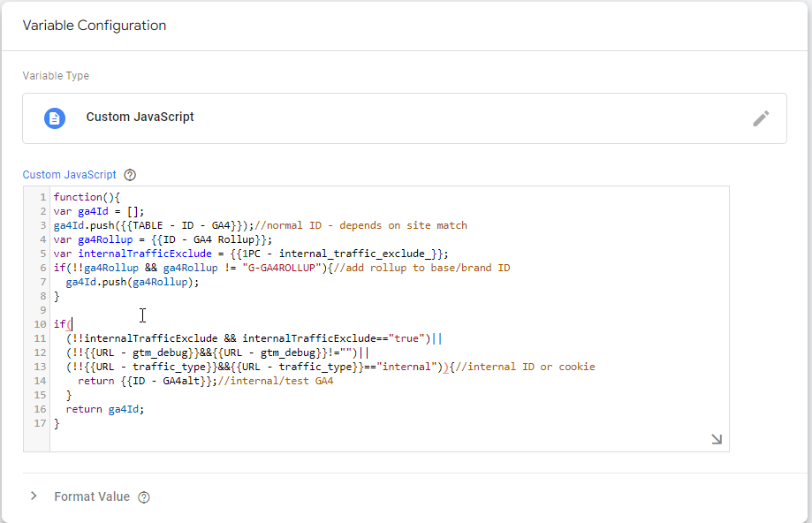Click the return ga4Id statement
Viewport: 812px width, 523px height.
tap(104, 409)
